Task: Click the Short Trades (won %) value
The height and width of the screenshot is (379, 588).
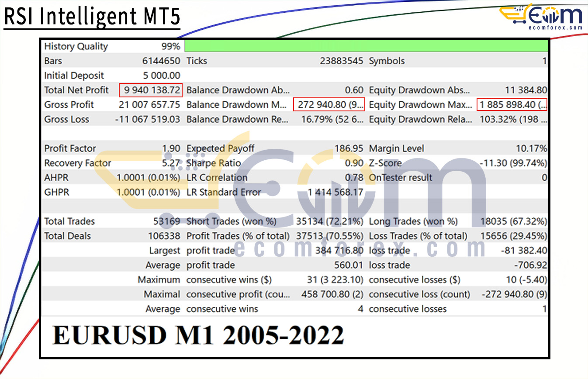Action: pos(329,221)
